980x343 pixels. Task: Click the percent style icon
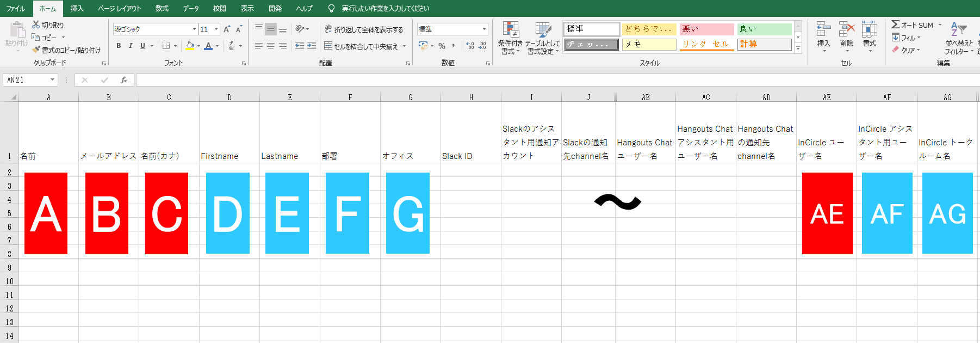click(442, 46)
